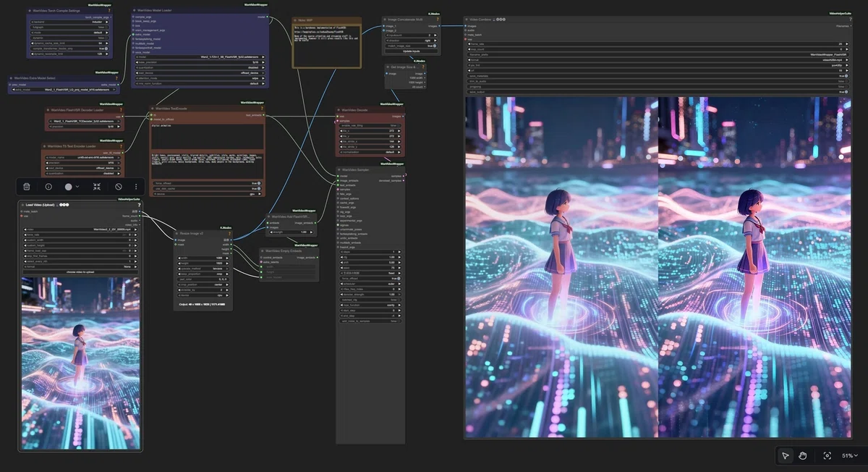Open the video file dropdown in Load Video
Viewport: 868px width, 472px height.
(80, 229)
